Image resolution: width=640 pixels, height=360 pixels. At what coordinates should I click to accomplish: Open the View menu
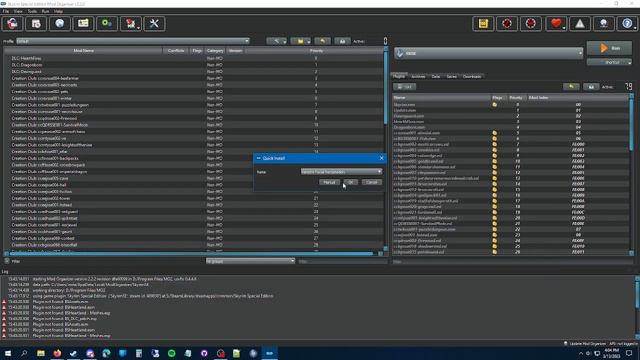[18, 11]
